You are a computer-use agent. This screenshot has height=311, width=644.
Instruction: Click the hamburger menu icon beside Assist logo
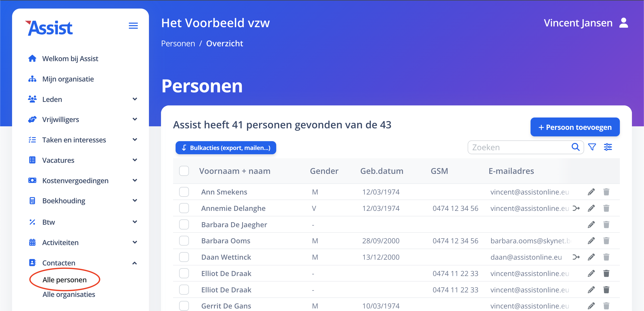[x=133, y=26]
